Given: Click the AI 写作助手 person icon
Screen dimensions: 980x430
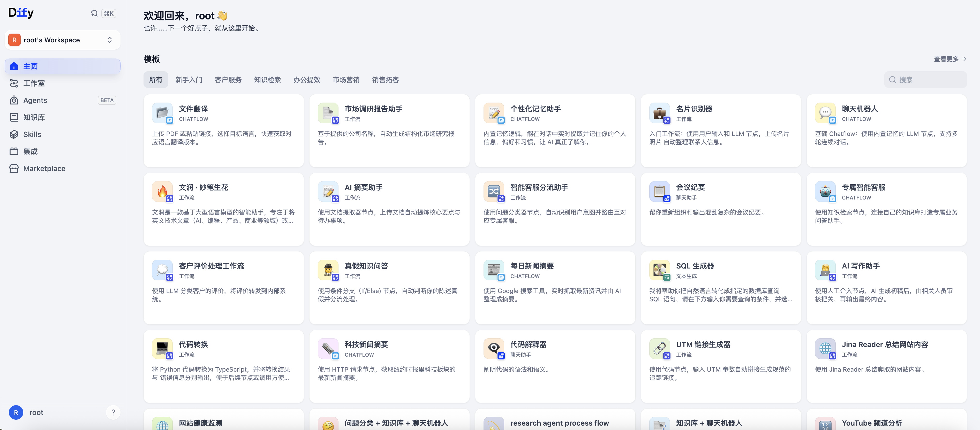Looking at the screenshot, I should 825,270.
